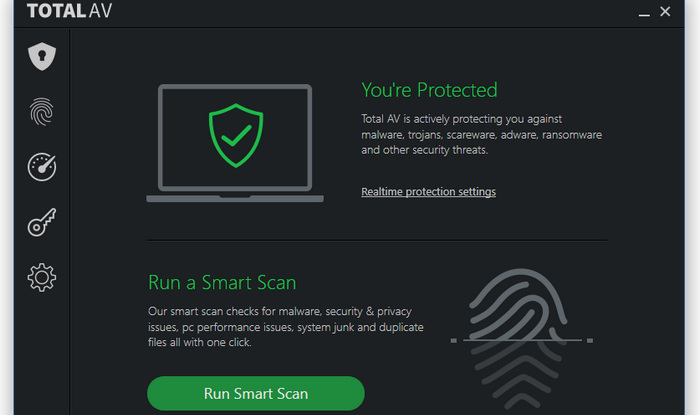Click the "Run a Smart Scan" heading

(x=222, y=282)
